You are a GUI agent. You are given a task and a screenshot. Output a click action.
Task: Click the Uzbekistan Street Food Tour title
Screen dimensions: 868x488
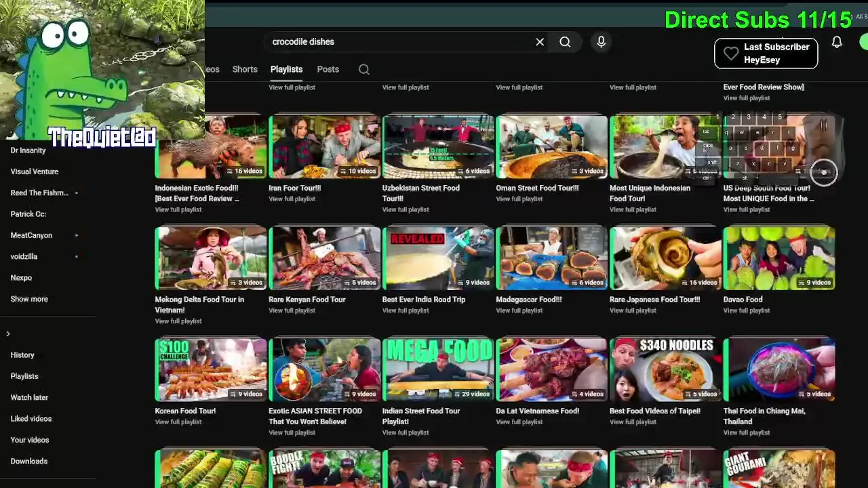(x=421, y=193)
